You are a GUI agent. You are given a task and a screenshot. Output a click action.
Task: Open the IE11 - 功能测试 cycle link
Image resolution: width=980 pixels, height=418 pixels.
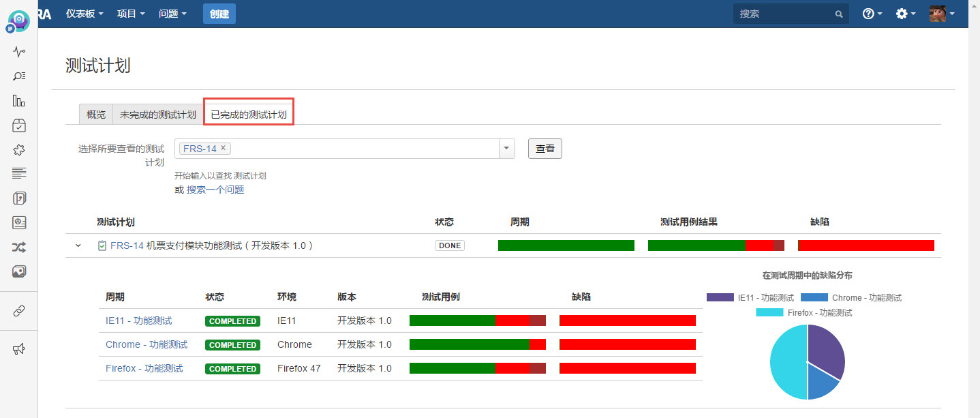click(x=138, y=320)
